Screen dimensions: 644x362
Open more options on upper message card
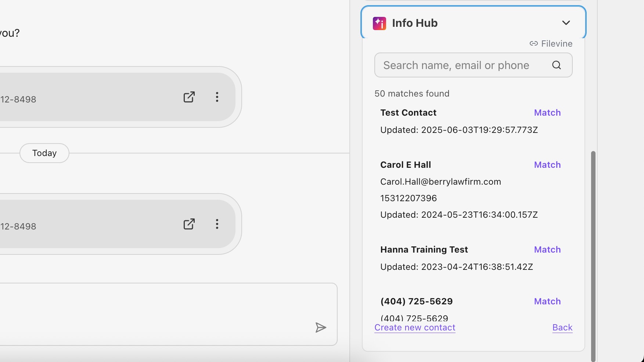(217, 97)
